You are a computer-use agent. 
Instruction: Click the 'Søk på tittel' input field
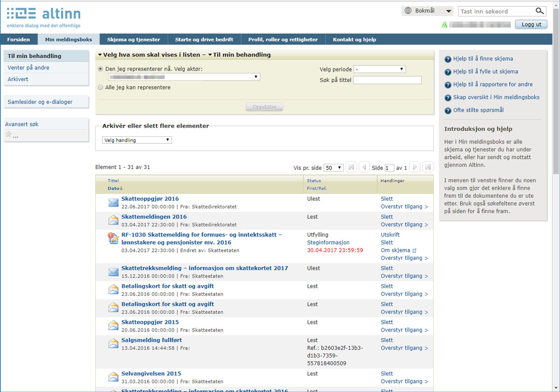coord(387,80)
